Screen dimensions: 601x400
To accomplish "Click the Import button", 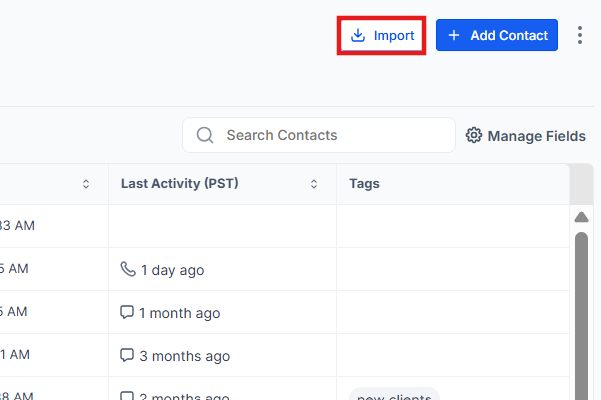I will [382, 35].
